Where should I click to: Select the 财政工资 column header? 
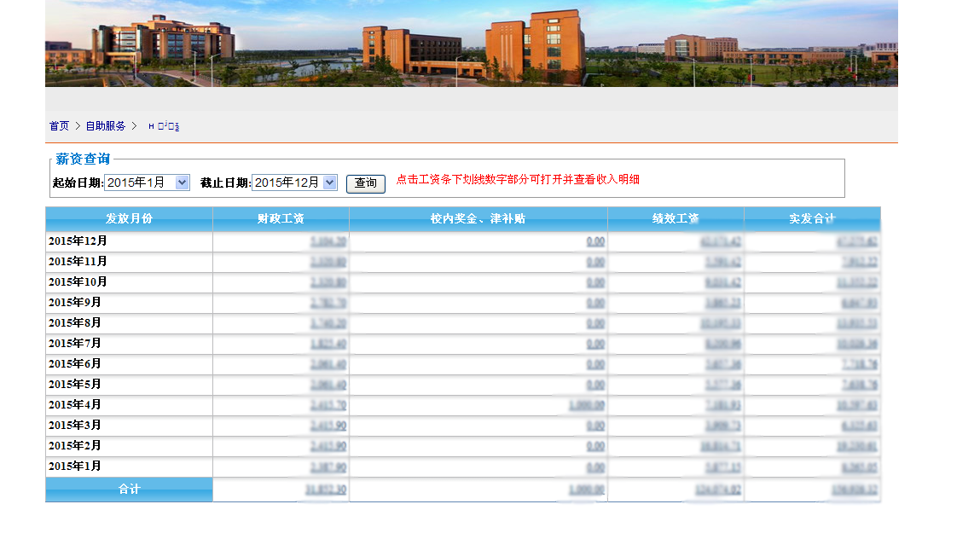click(x=281, y=219)
